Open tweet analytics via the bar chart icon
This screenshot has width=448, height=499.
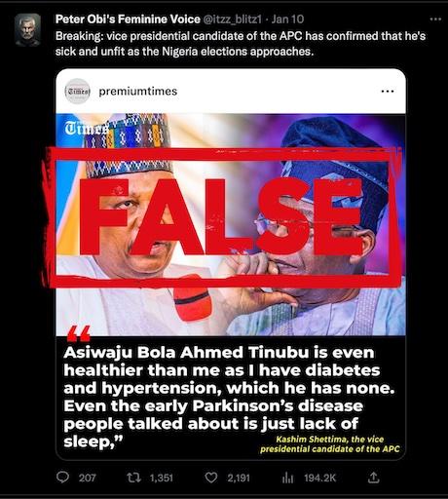coord(287,478)
